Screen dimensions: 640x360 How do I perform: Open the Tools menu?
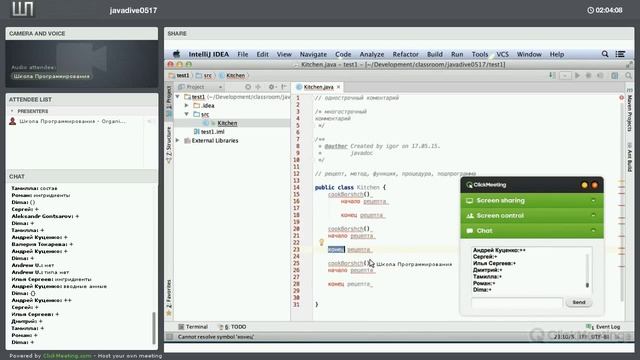click(480, 54)
